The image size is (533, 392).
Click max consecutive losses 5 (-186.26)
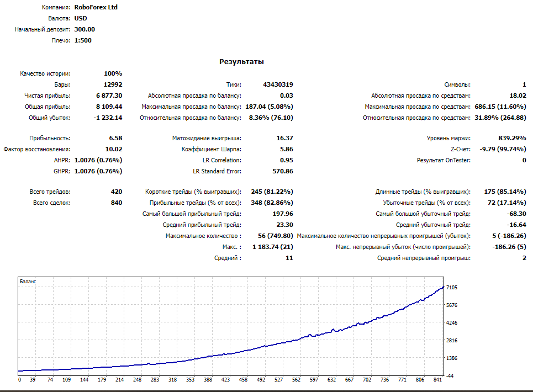click(509, 236)
